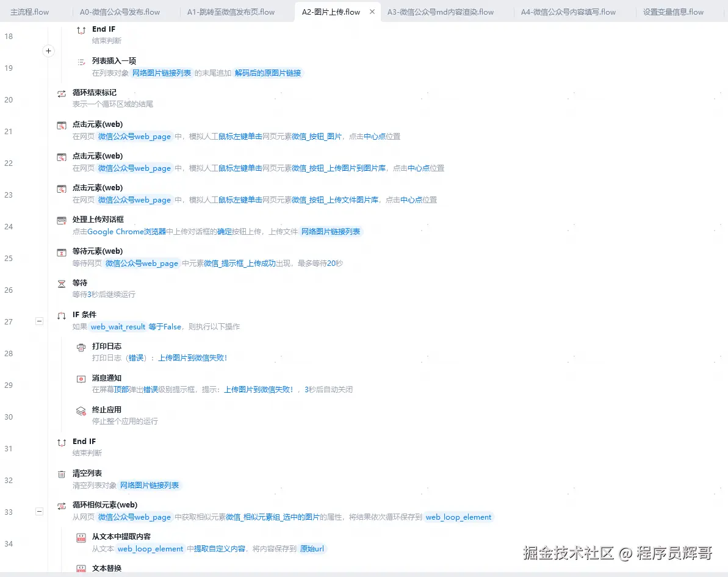Select the 处理上传对话框 step title
Viewport: 728px width, 577px height.
point(98,219)
